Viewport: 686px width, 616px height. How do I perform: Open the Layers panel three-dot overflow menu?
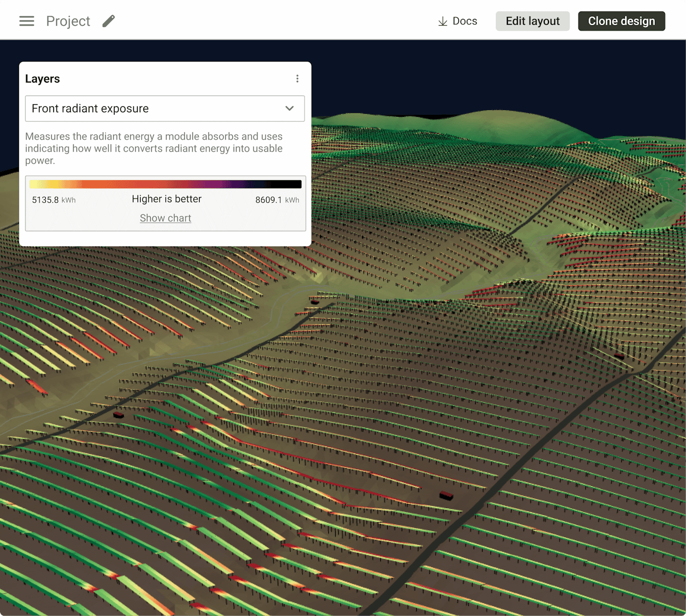(298, 78)
